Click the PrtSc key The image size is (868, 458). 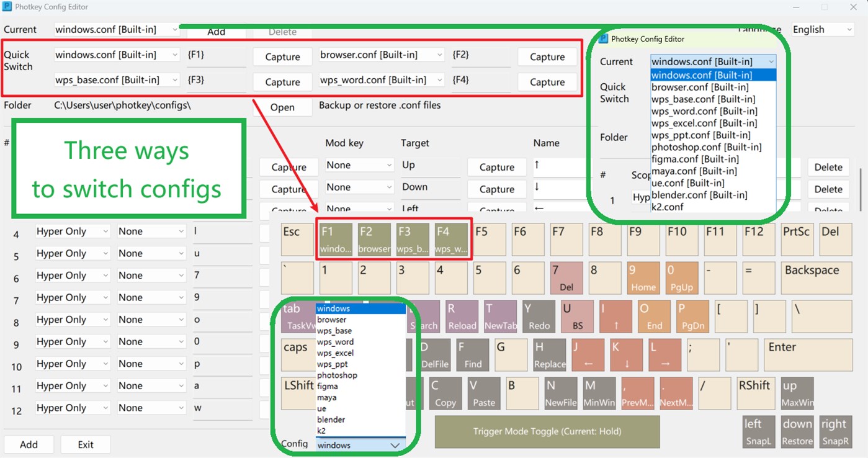coord(797,240)
